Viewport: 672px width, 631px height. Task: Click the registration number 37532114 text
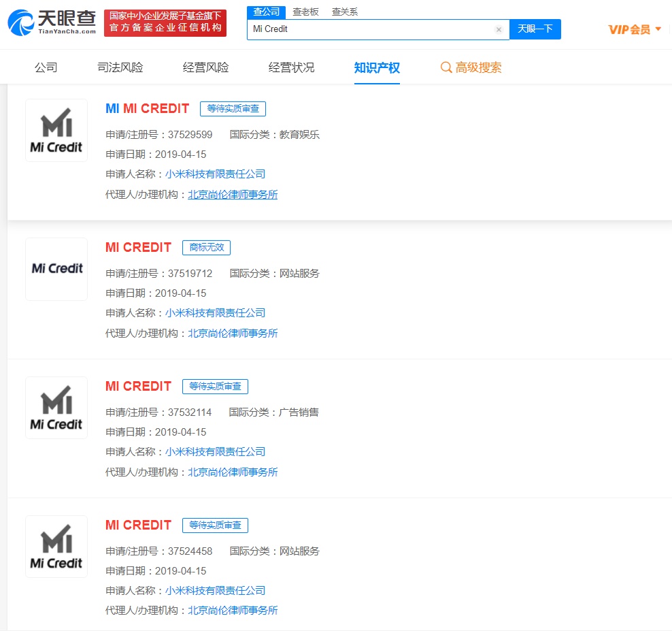click(190, 412)
